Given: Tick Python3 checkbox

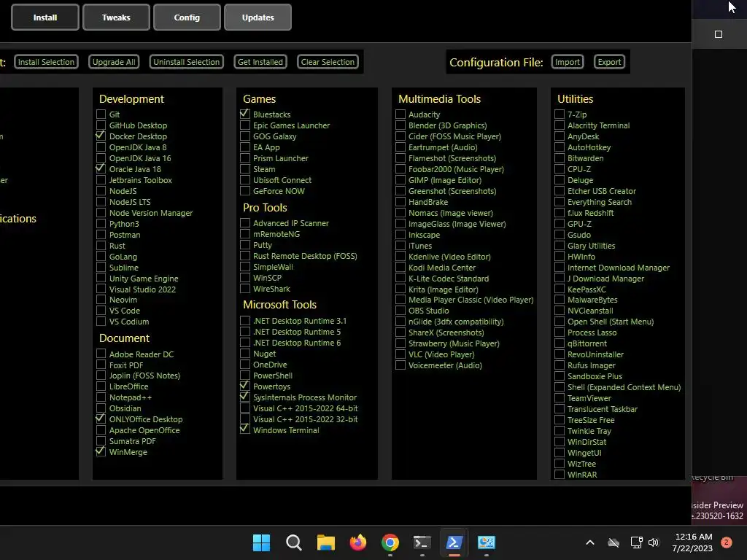Looking at the screenshot, I should 101,224.
